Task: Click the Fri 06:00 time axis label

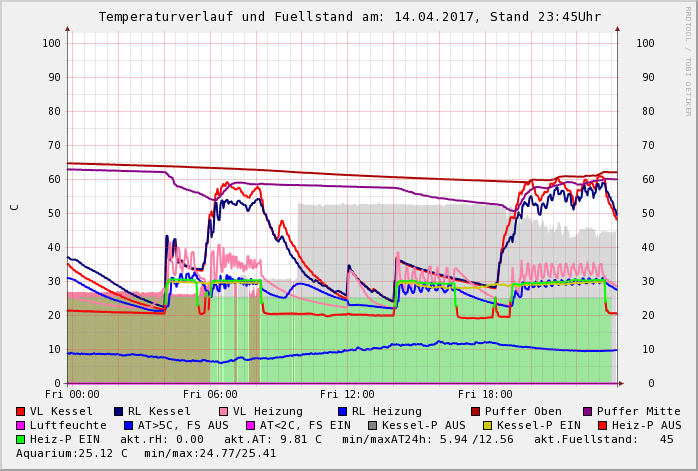Action: [210, 394]
